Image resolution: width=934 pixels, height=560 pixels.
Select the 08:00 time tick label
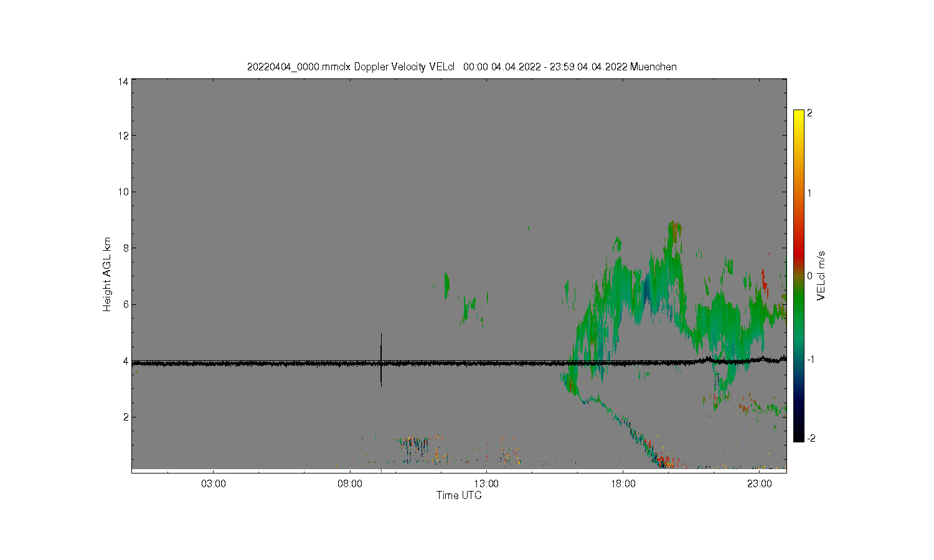(x=350, y=483)
